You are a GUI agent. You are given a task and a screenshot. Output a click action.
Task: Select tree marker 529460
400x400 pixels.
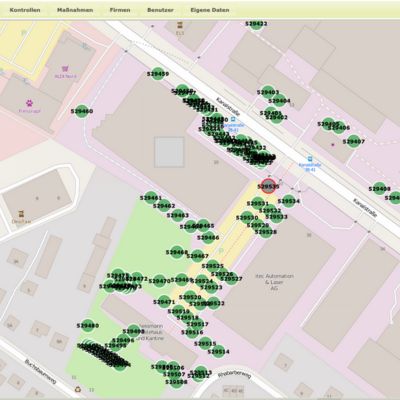(x=82, y=112)
